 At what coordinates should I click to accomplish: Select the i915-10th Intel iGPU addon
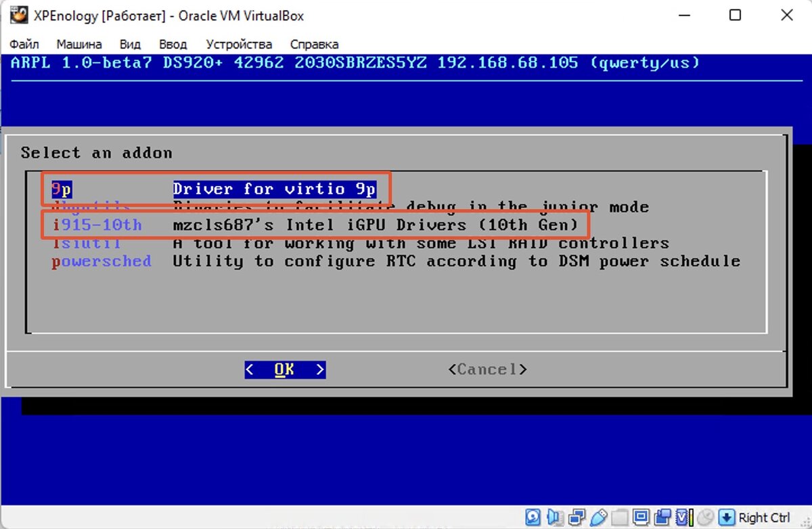pos(316,224)
